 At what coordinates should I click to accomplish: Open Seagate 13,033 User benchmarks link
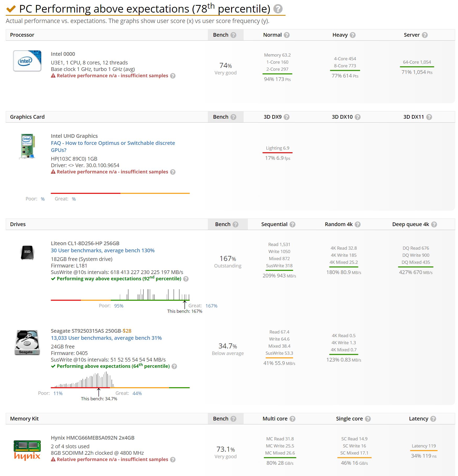[x=106, y=338]
